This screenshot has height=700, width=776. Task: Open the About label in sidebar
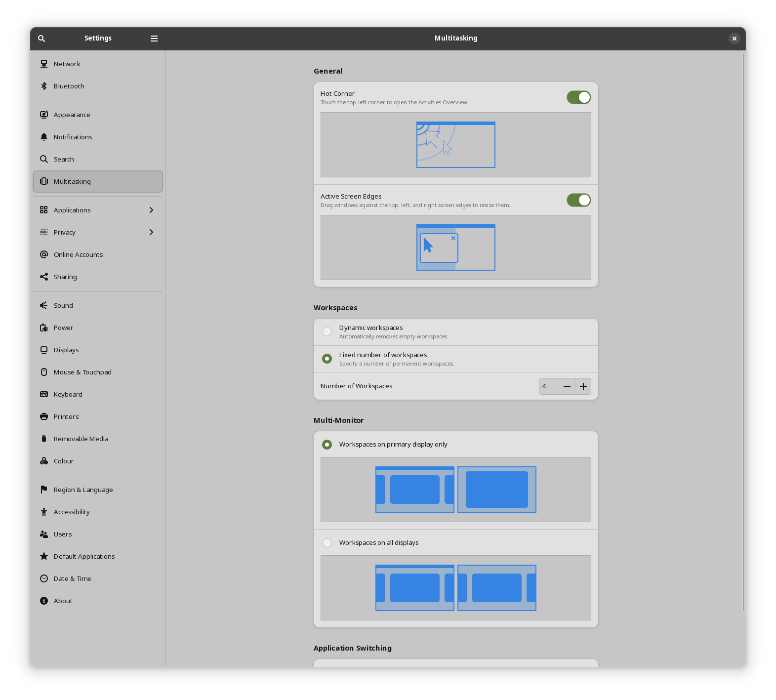(x=63, y=601)
